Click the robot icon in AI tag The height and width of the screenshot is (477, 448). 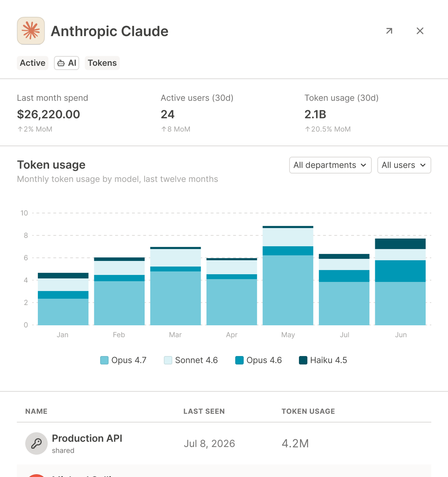[x=61, y=63]
